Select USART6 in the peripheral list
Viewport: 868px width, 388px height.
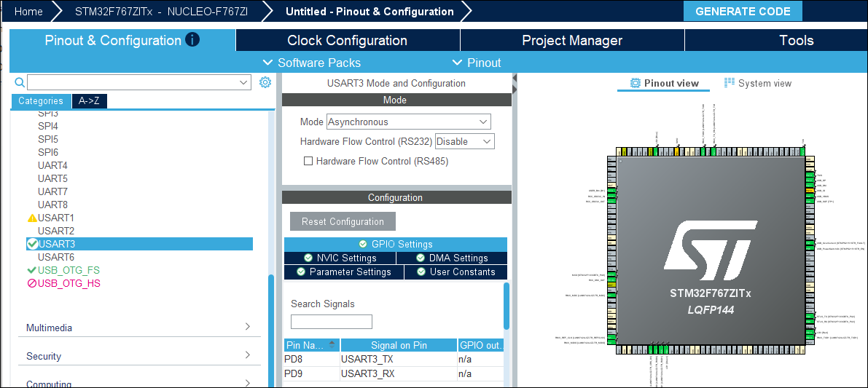(56, 257)
